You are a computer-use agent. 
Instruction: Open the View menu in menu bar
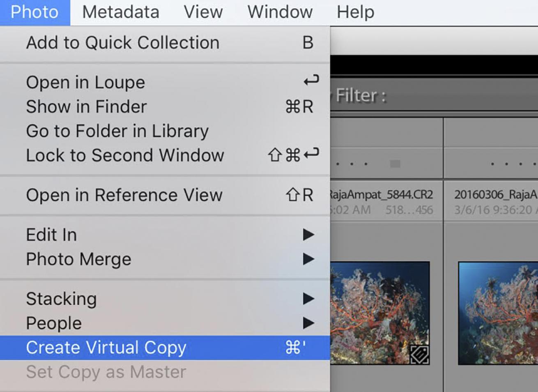[x=203, y=12]
